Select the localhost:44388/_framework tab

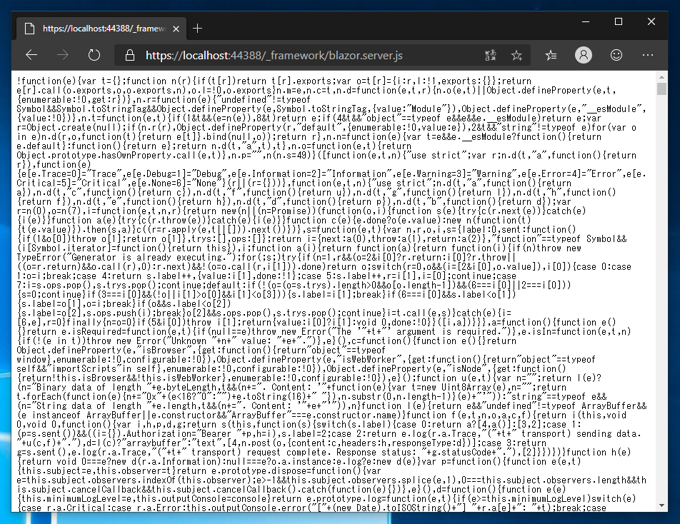(x=101, y=29)
